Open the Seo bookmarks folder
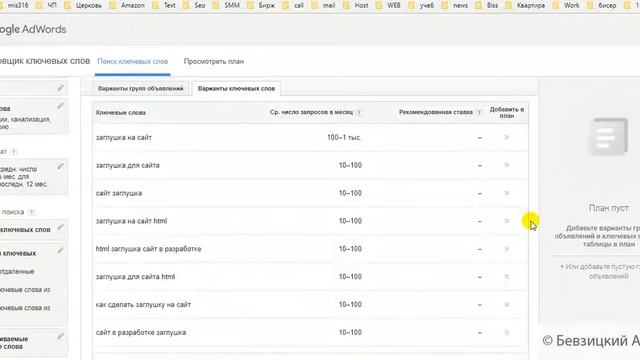The width and height of the screenshot is (640, 360). 195,5
